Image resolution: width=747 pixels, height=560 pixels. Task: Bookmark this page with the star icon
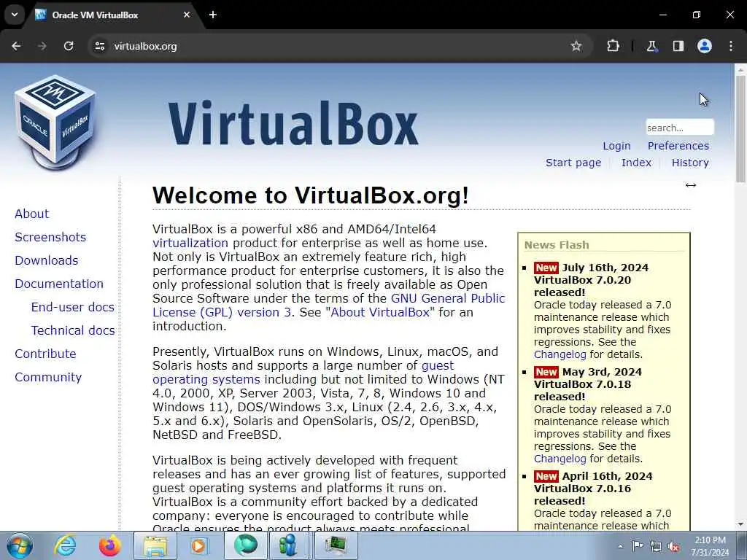pyautogui.click(x=576, y=46)
